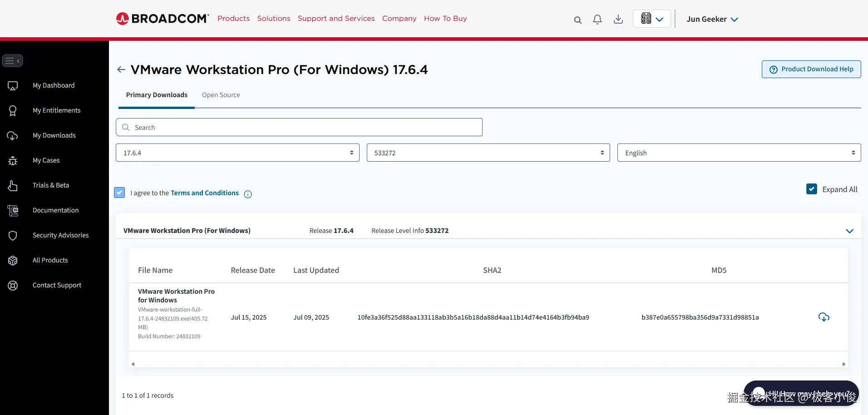Open the Terms and Conditions link
This screenshot has height=415, width=868.
tap(205, 193)
